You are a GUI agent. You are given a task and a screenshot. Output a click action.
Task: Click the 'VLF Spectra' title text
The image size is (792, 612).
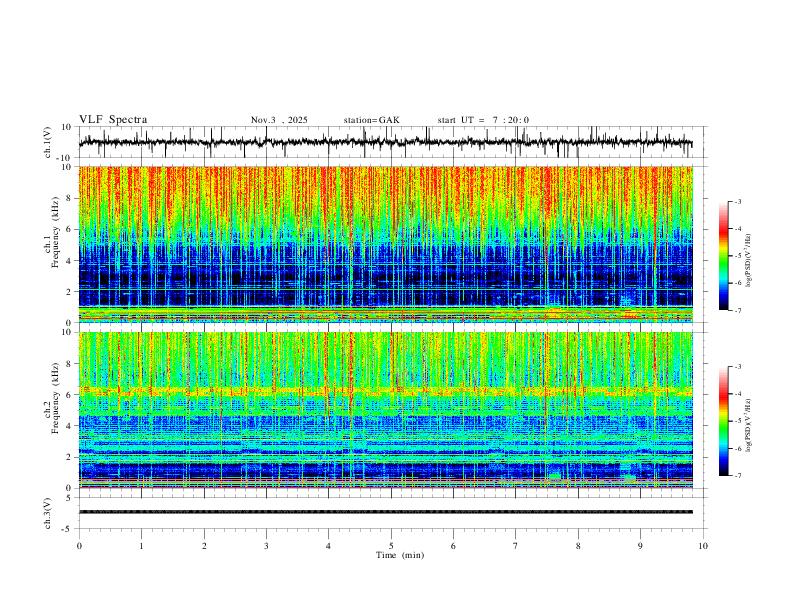coord(113,120)
